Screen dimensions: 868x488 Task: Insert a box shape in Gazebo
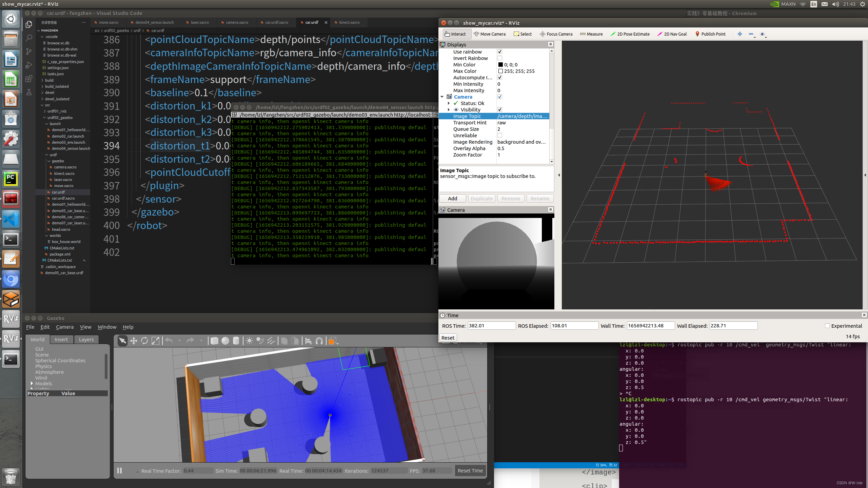click(x=214, y=341)
